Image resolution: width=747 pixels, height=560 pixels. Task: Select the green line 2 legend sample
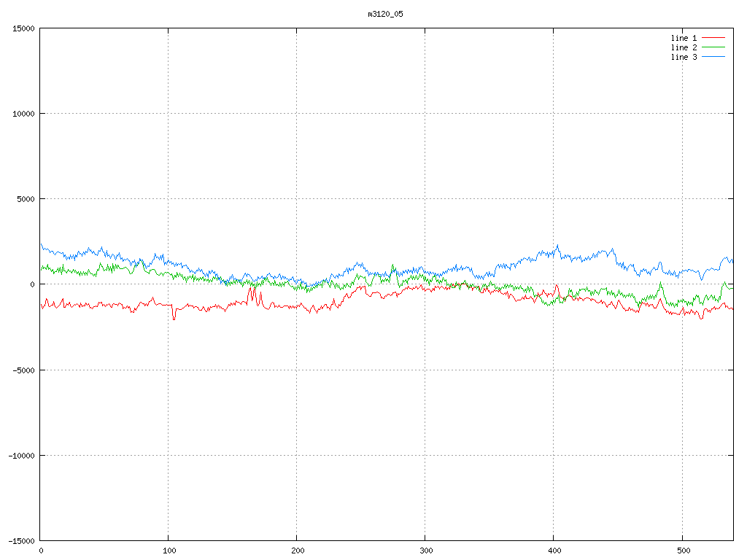coord(713,47)
